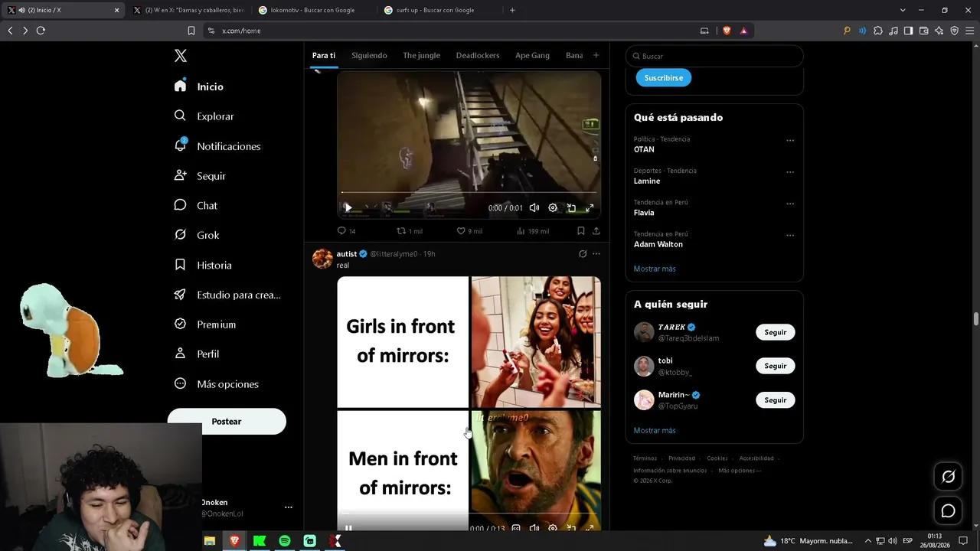Click the Suscribirse button
This screenshot has height=551, width=980.
664,77
